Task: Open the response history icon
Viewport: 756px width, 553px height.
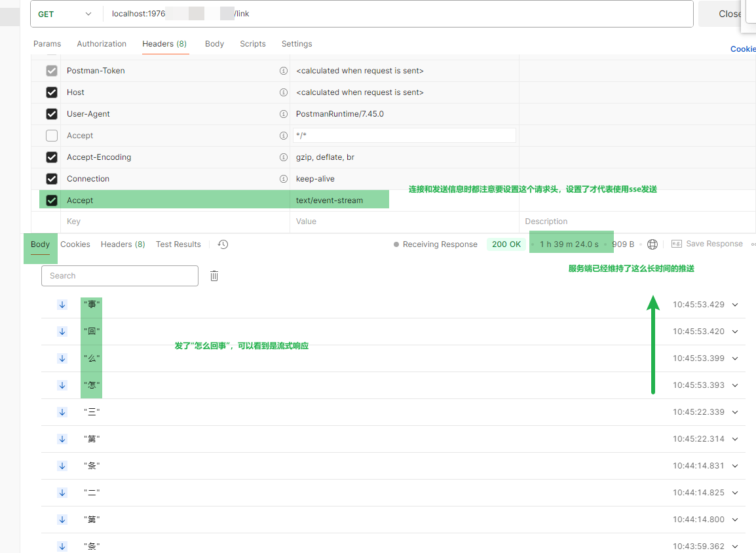Action: pyautogui.click(x=223, y=244)
